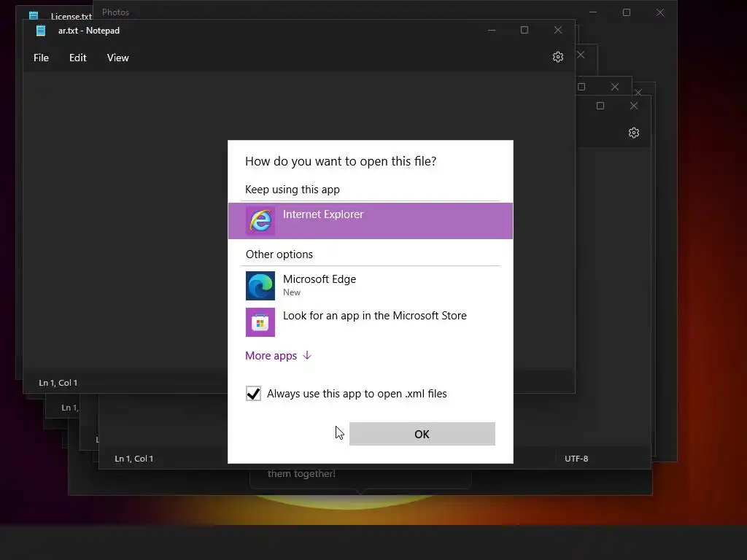The image size is (747, 560).
Task: Open settings gear in the rear Notepad window
Action: (x=634, y=133)
